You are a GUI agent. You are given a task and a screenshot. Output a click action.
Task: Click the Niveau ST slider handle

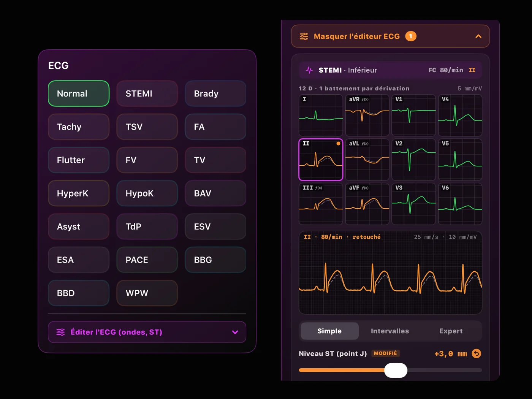[x=396, y=370]
